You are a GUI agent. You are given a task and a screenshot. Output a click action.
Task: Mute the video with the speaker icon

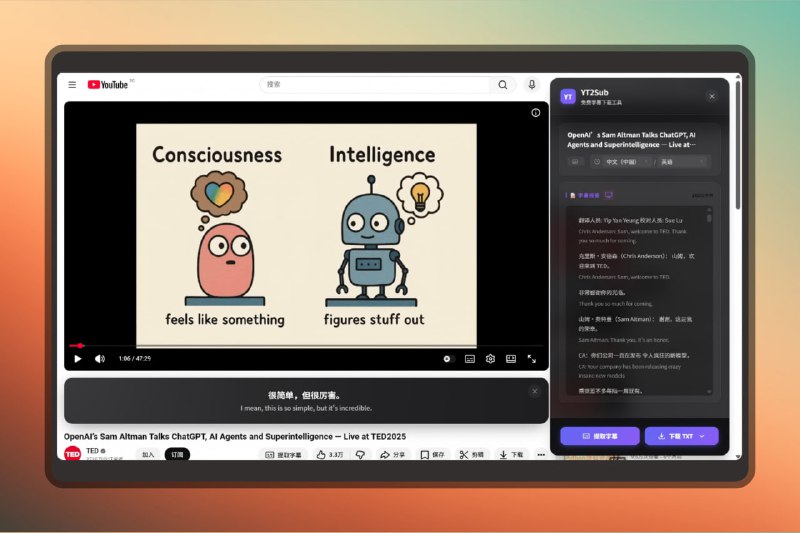[x=99, y=358]
